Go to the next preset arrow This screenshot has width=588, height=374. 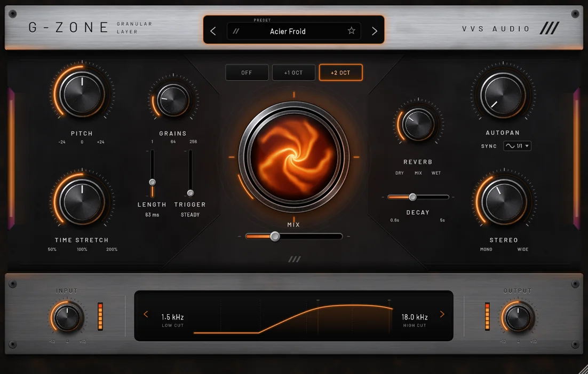coord(374,31)
